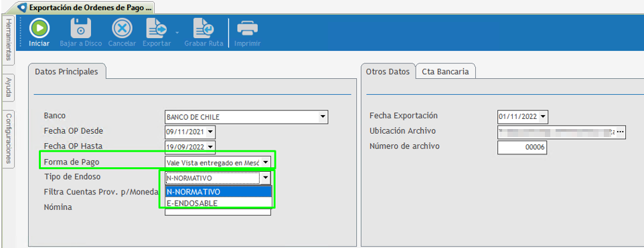Click the Número de archivo label
This screenshot has width=644, height=248.
click(404, 146)
